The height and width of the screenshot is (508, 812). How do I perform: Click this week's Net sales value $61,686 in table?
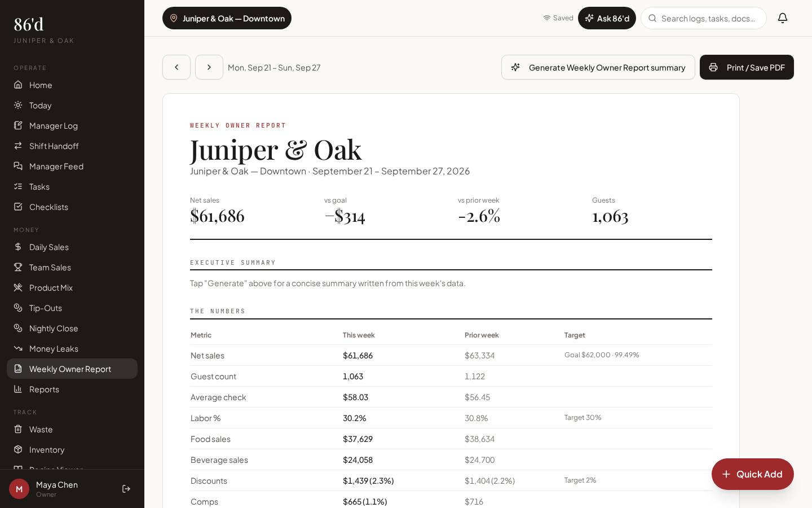(x=358, y=355)
